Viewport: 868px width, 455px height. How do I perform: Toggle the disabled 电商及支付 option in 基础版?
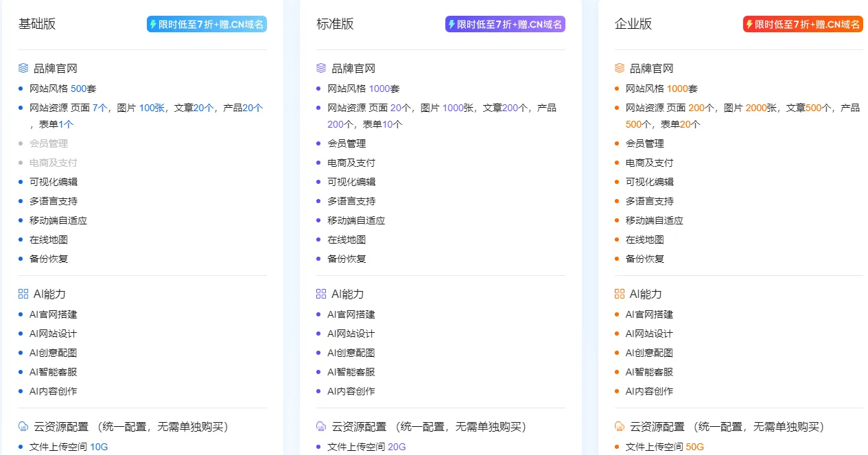click(x=54, y=162)
